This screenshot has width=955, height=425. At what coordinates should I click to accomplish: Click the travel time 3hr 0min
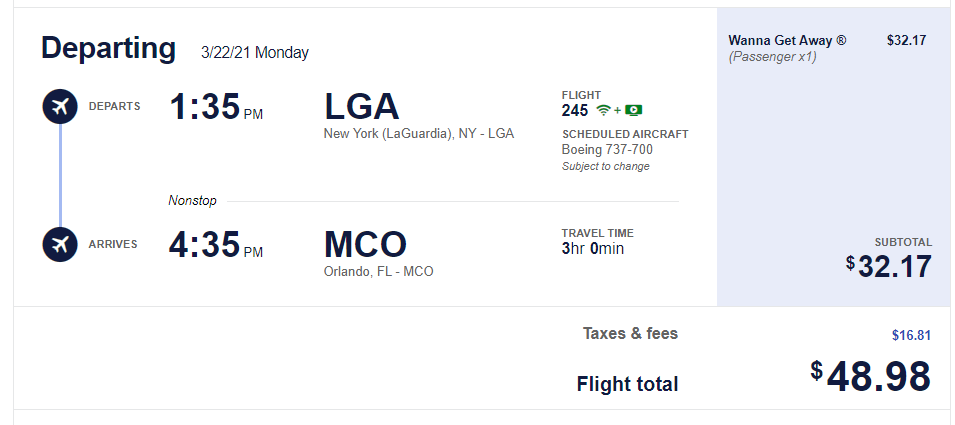point(593,248)
